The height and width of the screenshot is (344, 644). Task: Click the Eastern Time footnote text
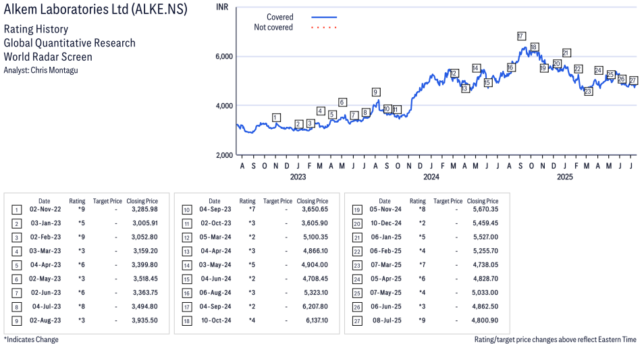point(556,339)
